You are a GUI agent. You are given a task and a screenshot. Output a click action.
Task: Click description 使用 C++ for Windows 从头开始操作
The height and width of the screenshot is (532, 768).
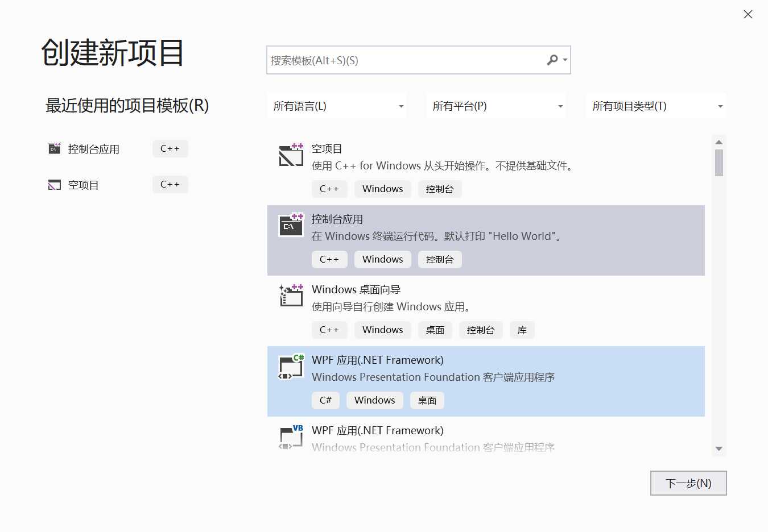point(444,166)
